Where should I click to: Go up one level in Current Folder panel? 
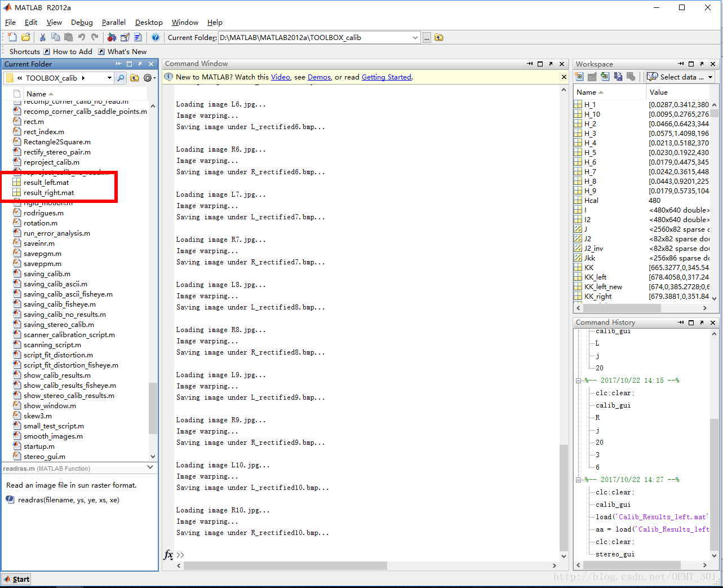tap(134, 78)
